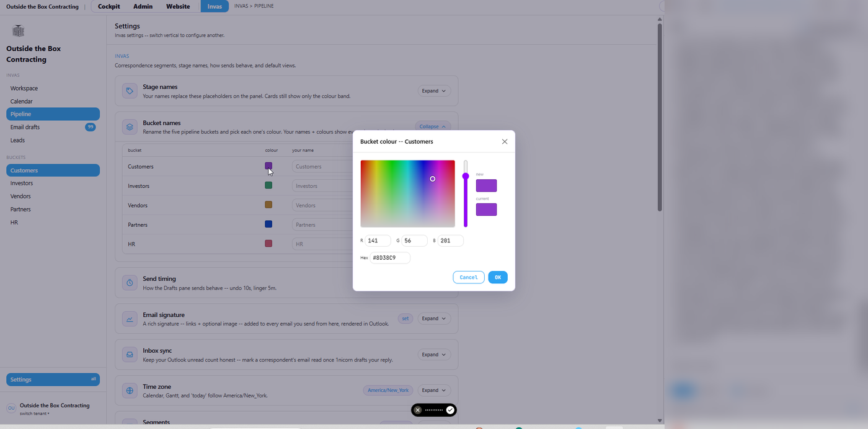Click the Partners name input field
The image size is (868, 429).
coord(322,225)
